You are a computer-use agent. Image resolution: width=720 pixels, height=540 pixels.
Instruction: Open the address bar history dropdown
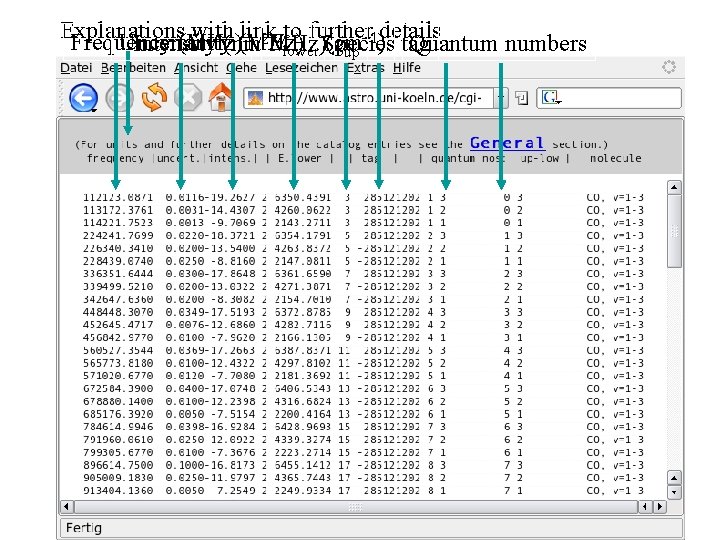tap(501, 98)
